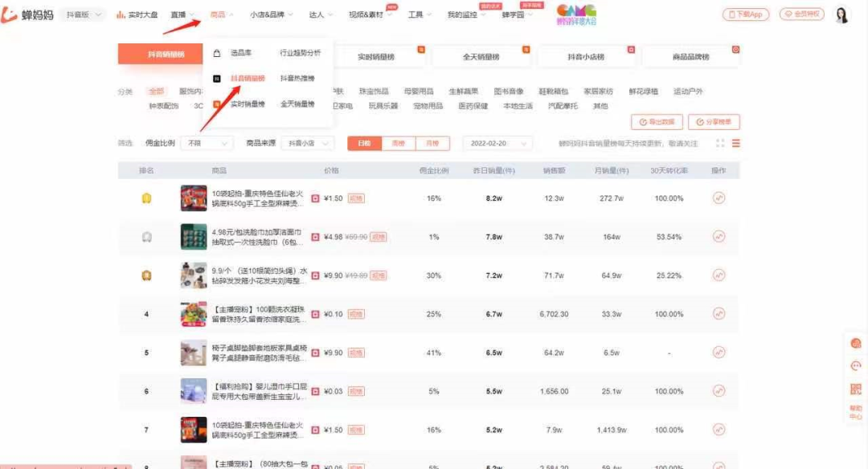
Task: Filter by 鞋靴箱包 category
Action: (x=553, y=92)
